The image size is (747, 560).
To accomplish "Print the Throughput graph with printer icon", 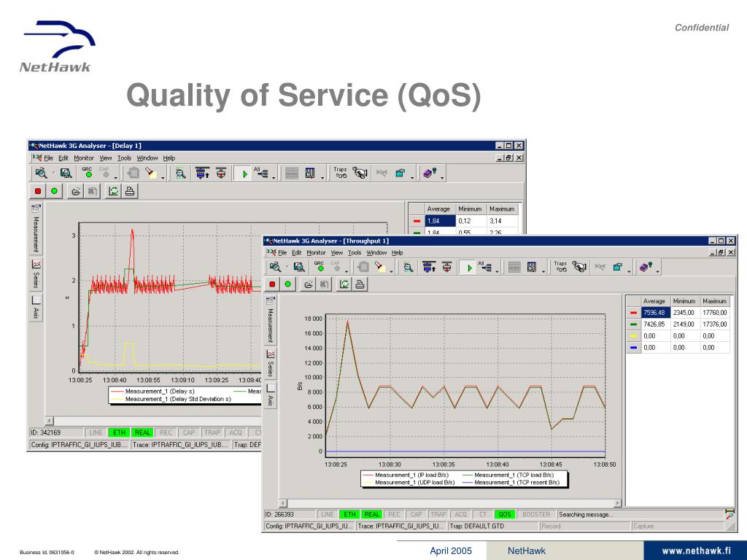I will click(x=360, y=284).
